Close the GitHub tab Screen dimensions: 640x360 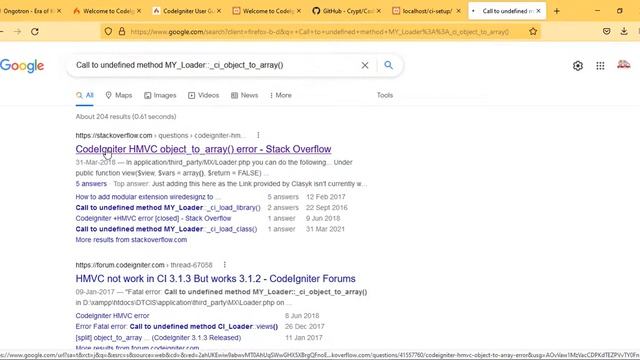[x=378, y=11]
